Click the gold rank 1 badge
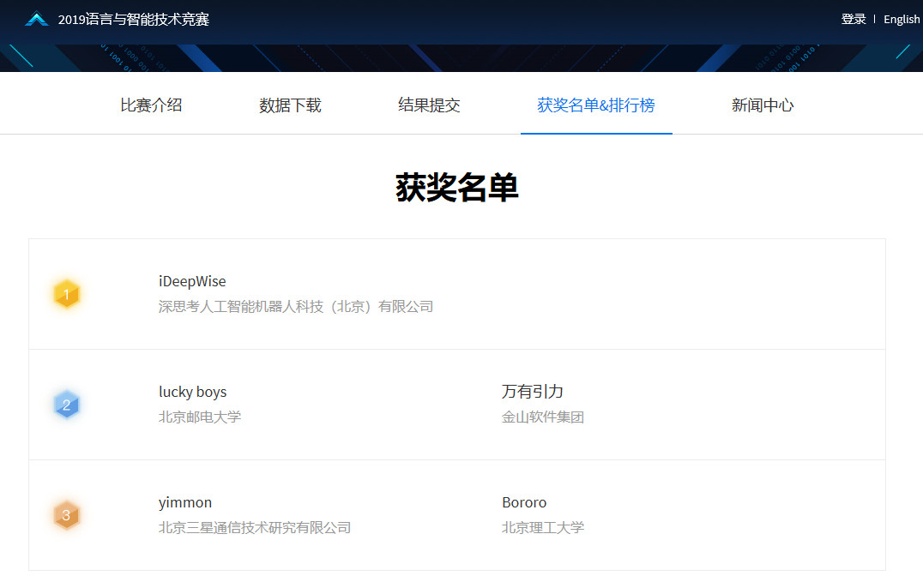Screen dimensions: 923x588 pyautogui.click(x=67, y=294)
